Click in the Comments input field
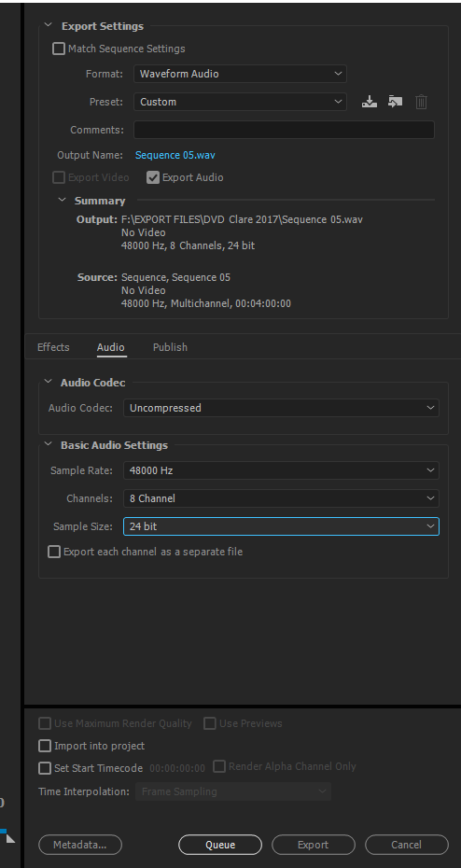Viewport: 461px width, 868px height. coord(284,130)
